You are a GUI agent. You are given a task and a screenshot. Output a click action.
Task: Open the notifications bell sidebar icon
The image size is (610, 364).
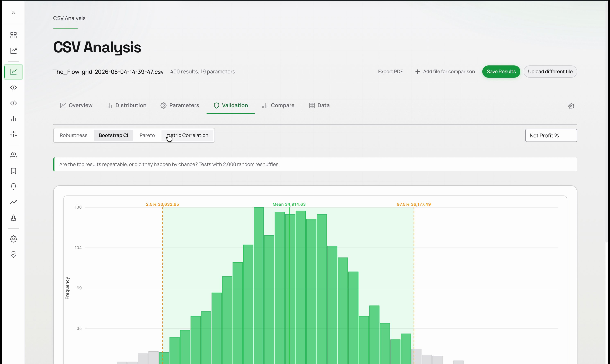click(x=14, y=186)
